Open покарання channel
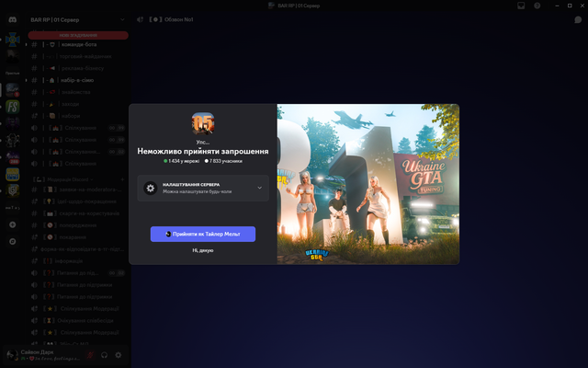The width and height of the screenshot is (588, 368). click(x=77, y=237)
